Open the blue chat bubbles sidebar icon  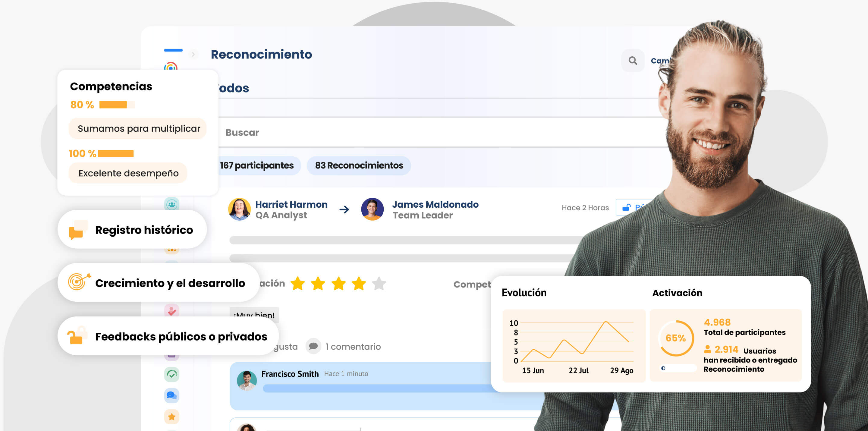coord(171,395)
